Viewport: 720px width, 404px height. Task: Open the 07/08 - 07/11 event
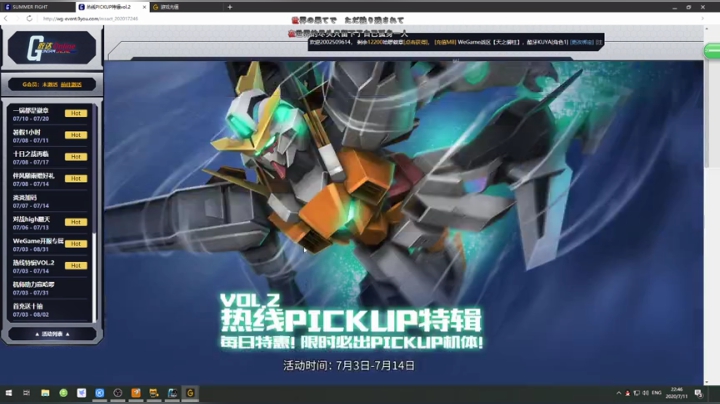50,136
